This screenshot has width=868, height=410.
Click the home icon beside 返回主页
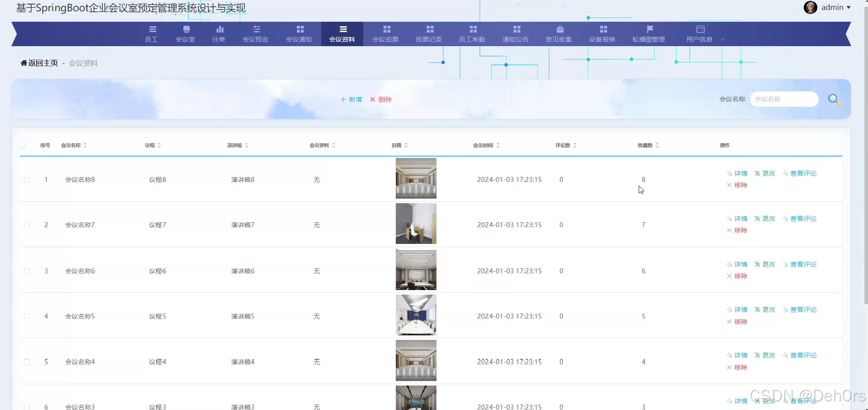[24, 63]
